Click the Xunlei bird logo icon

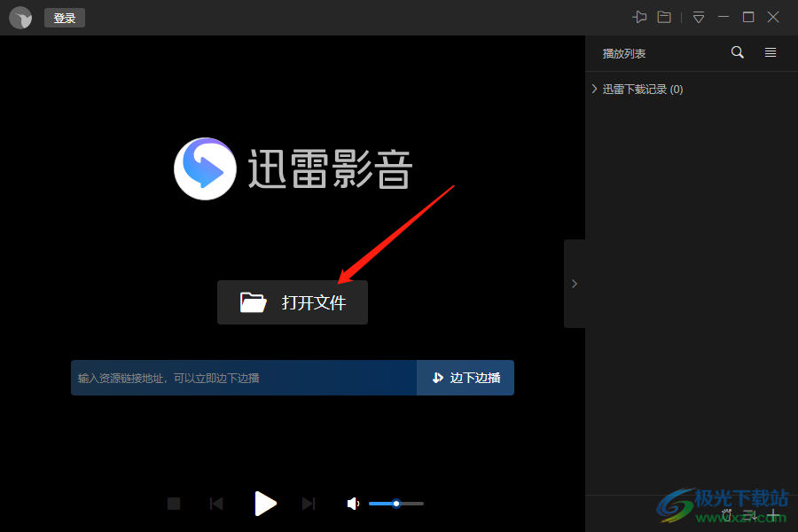click(x=20, y=18)
